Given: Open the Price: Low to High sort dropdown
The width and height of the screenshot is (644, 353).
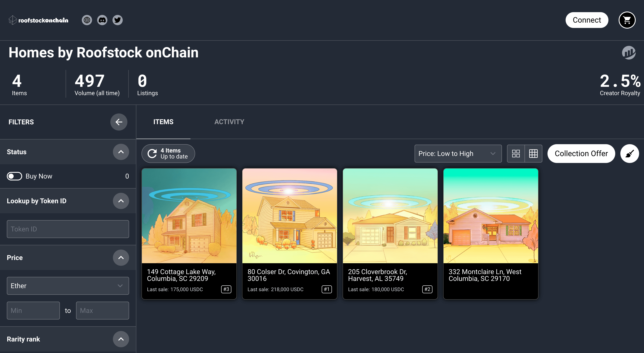Looking at the screenshot, I should 458,154.
